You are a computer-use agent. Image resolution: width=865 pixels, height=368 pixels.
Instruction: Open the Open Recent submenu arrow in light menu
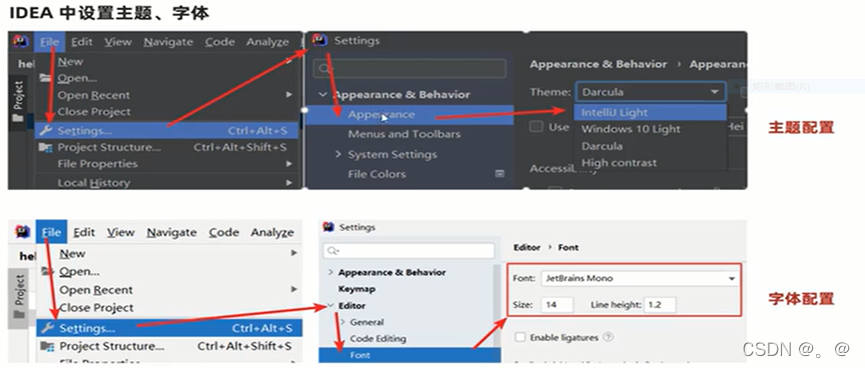tap(294, 290)
